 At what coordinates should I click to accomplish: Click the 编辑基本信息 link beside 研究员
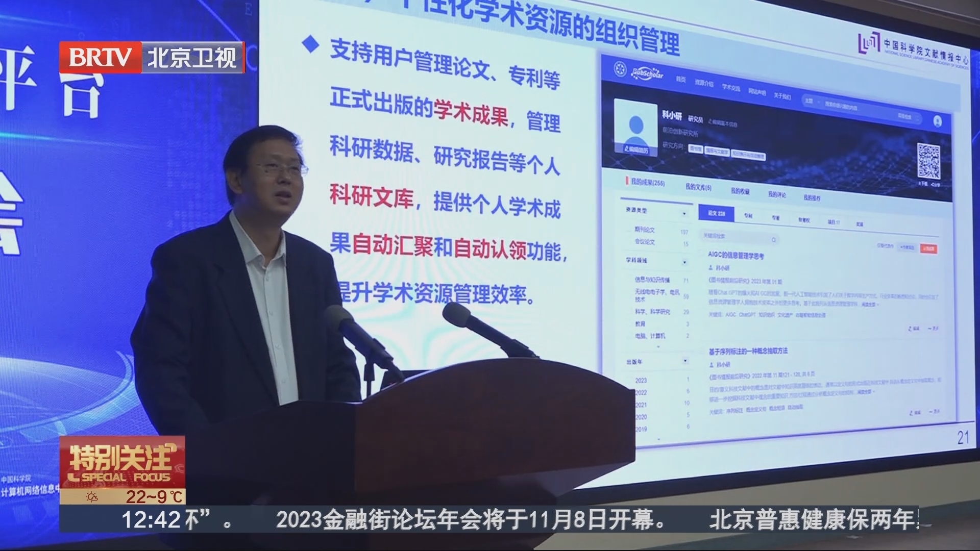point(723,123)
